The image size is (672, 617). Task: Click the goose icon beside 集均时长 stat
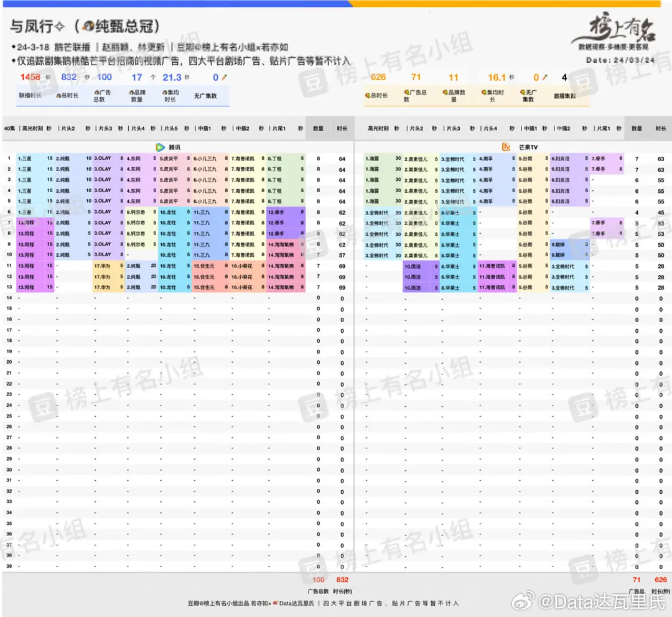pos(164,93)
